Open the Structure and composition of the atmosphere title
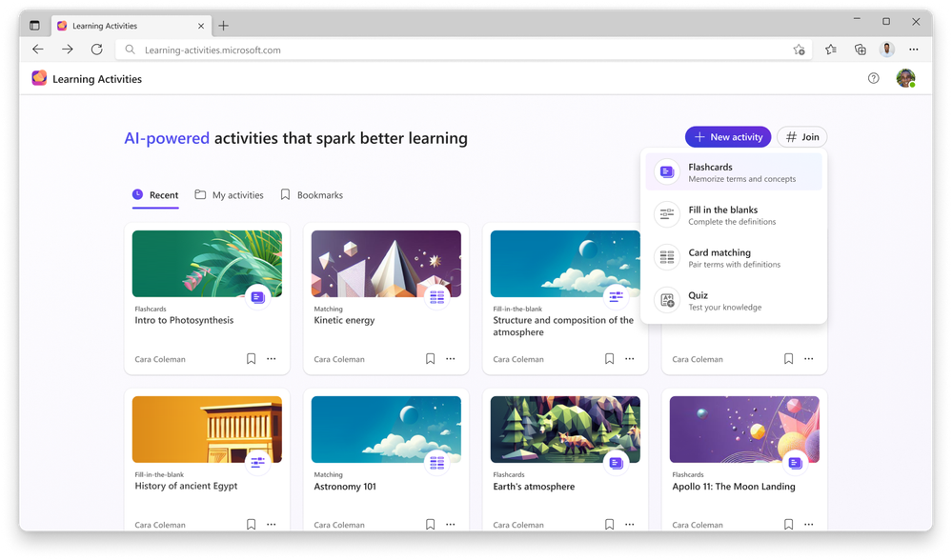 pyautogui.click(x=563, y=326)
